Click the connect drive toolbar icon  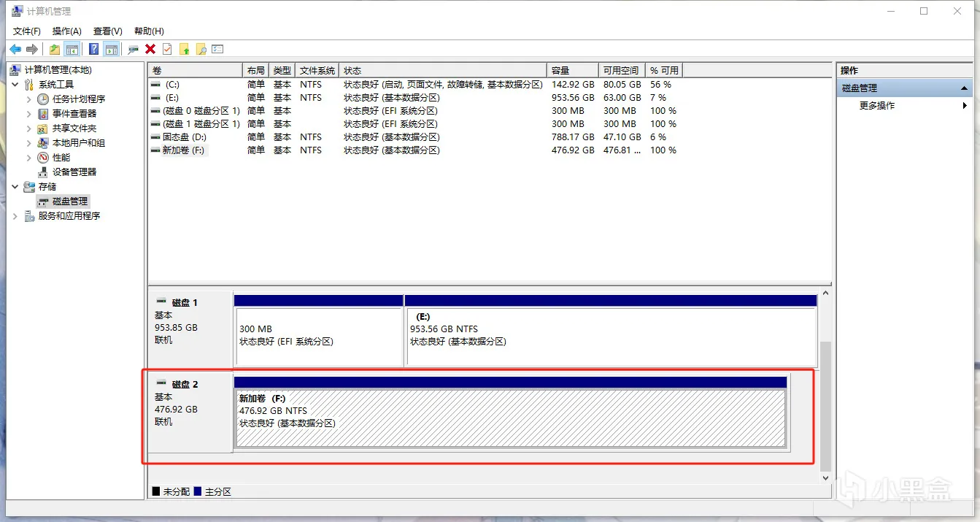pyautogui.click(x=133, y=50)
